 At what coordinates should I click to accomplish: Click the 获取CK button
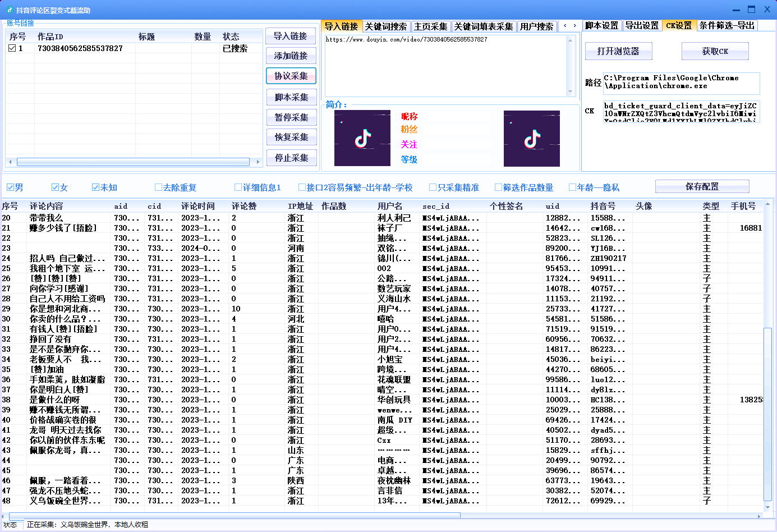715,51
